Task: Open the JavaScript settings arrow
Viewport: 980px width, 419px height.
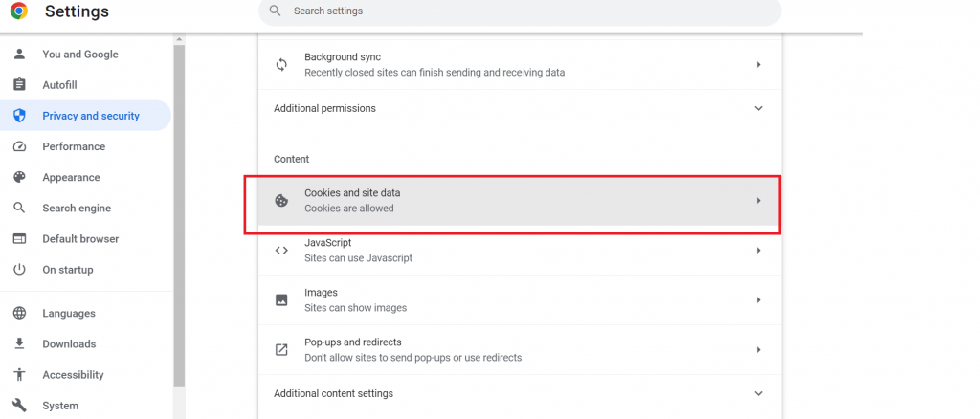Action: [758, 251]
